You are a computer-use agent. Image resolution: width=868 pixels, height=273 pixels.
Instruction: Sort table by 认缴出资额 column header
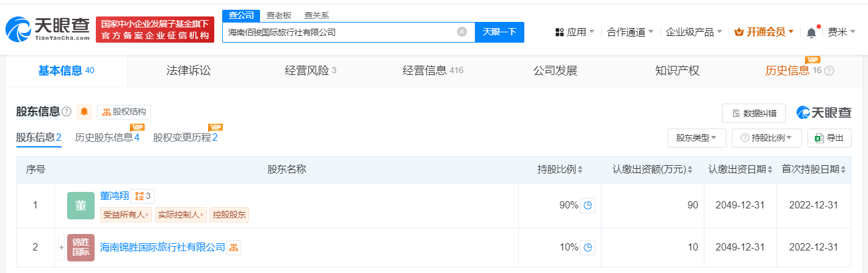[x=654, y=169]
